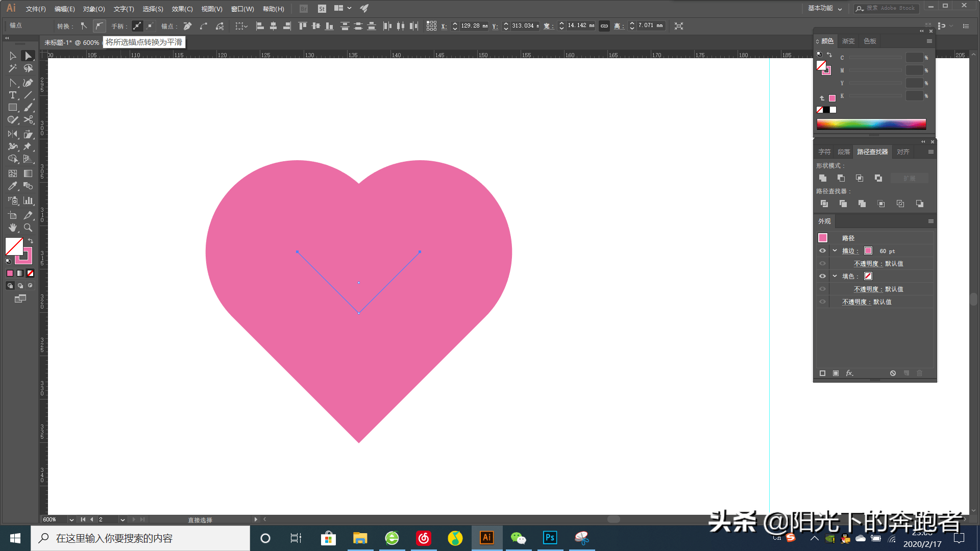Open the zoom level 600% dropdown
The width and height of the screenshot is (980, 551).
(71, 519)
